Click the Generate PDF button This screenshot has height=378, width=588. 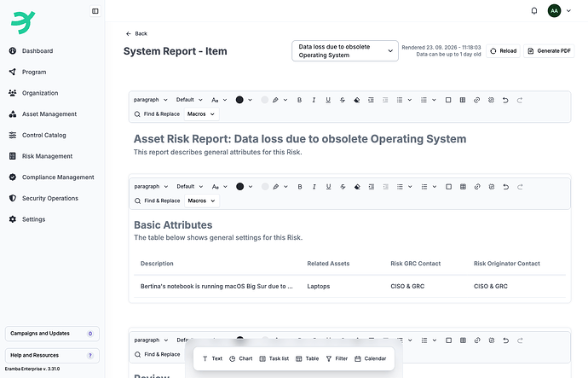[549, 50]
